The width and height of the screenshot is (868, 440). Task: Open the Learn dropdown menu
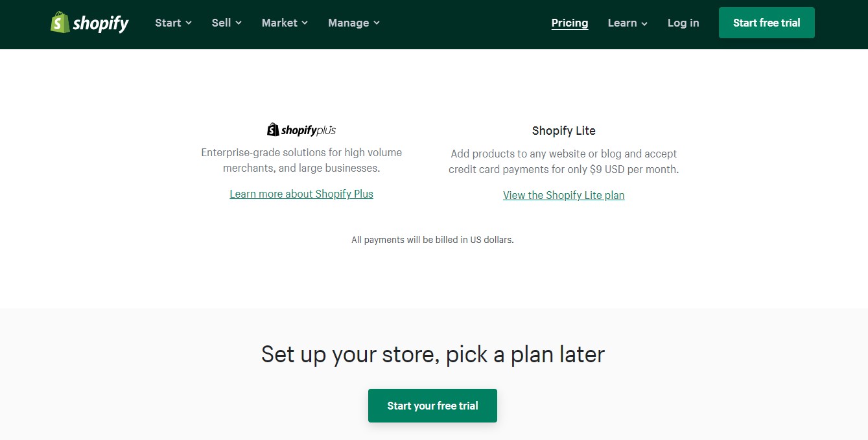click(623, 23)
